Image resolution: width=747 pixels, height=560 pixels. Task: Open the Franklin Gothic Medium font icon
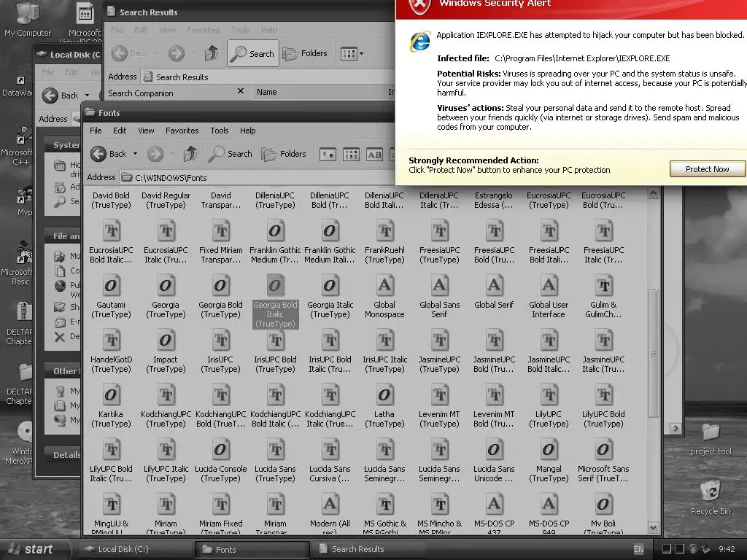point(275,230)
